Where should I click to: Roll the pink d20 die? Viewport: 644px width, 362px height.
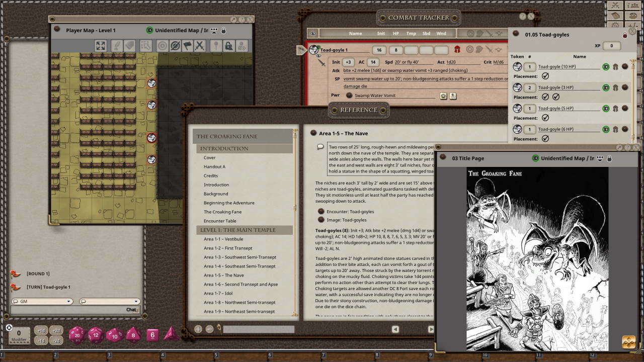click(76, 335)
